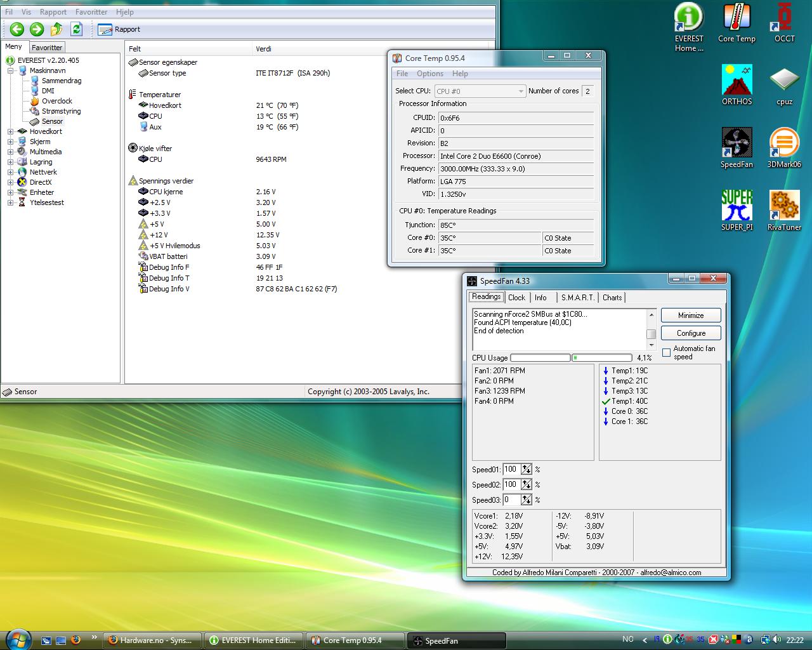The image size is (812, 650).
Task: Open SUPER_PI desktop icon
Action: (x=737, y=211)
